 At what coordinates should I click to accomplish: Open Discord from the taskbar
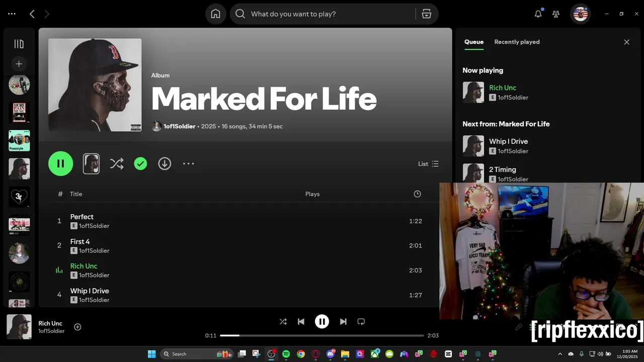331,354
